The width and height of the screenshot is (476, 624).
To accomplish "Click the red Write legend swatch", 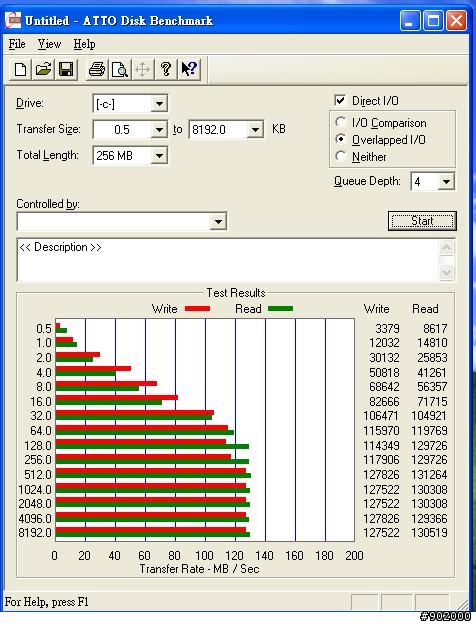I will pyautogui.click(x=197, y=308).
